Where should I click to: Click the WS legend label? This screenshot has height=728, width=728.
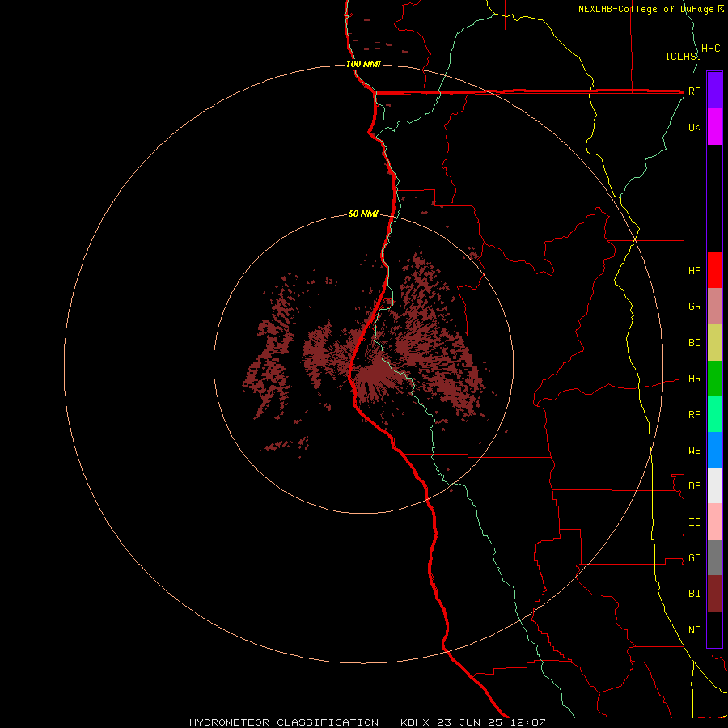coord(694,450)
